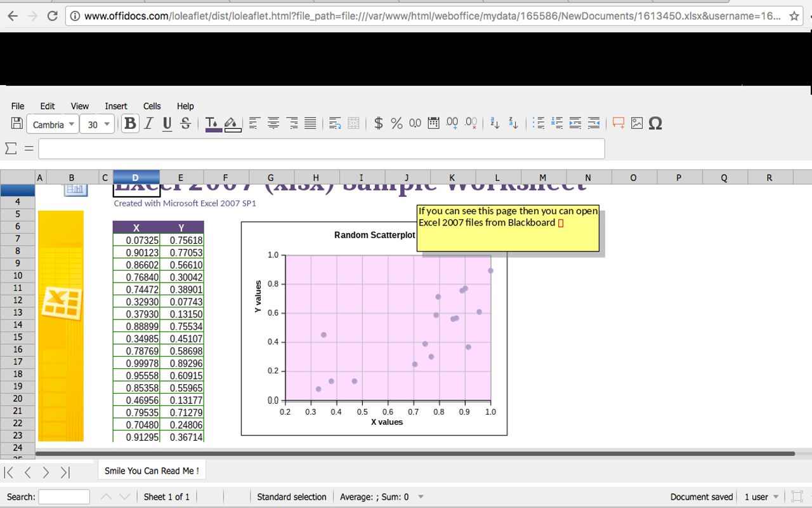Screen dimensions: 812x508
Task: Click the Sum sigma icon
Action: coord(11,149)
